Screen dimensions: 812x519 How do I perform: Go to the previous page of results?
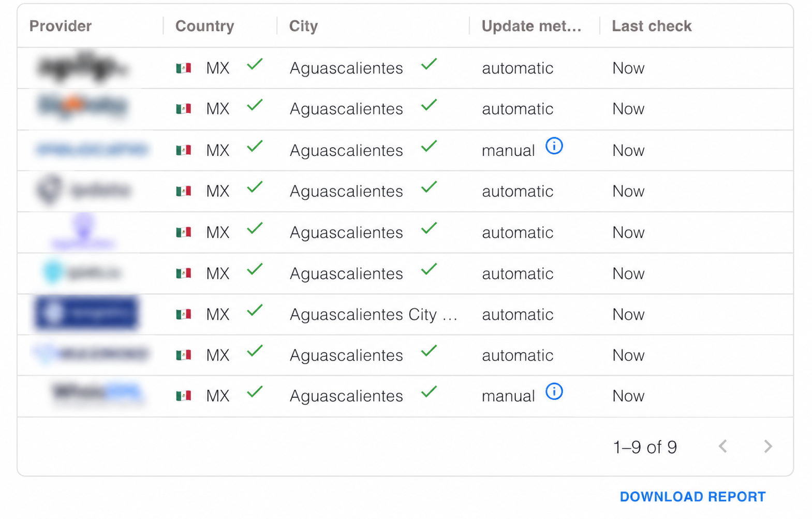click(x=723, y=446)
